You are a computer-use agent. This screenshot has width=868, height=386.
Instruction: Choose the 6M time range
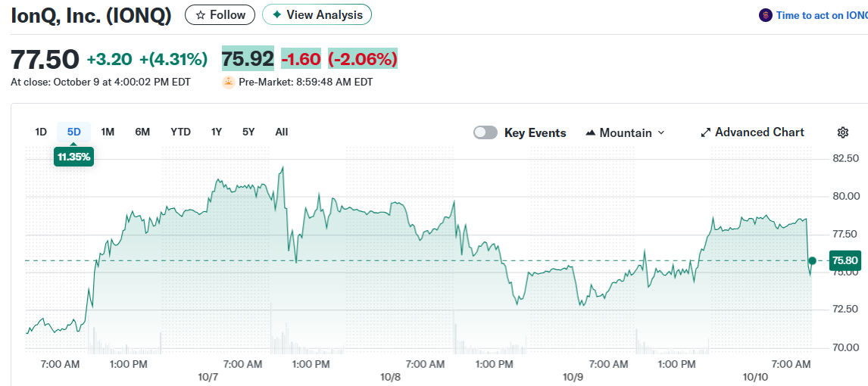pyautogui.click(x=142, y=132)
